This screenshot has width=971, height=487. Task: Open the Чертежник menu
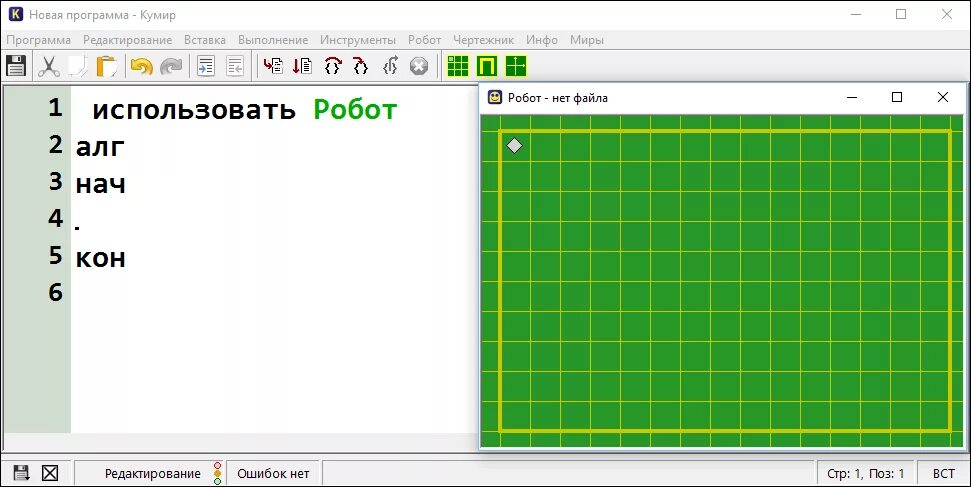click(x=484, y=40)
